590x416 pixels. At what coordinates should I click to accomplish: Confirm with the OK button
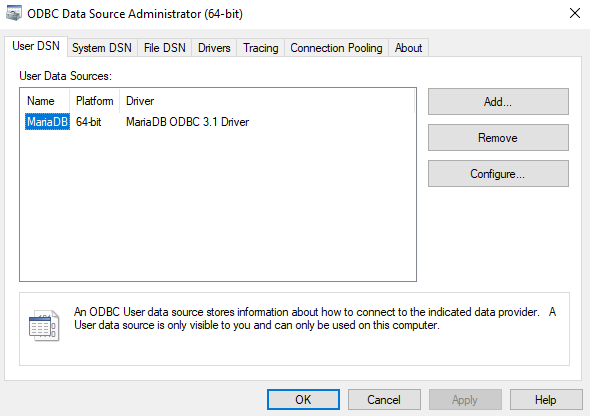tap(303, 399)
